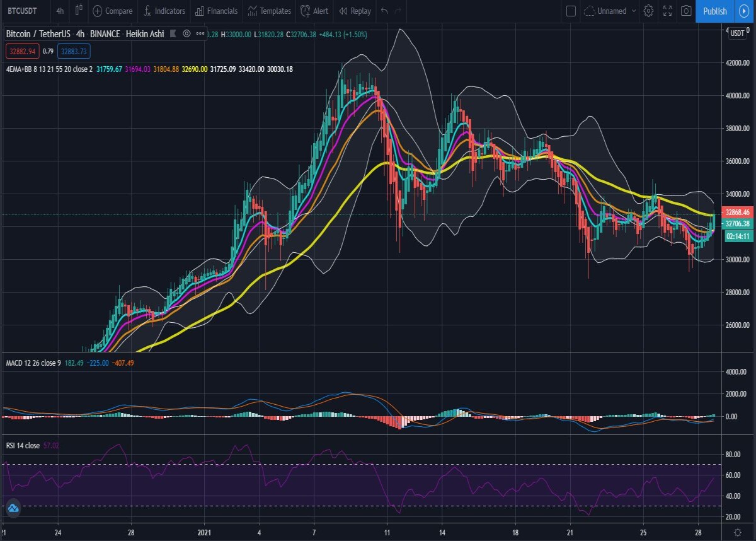Open the Financials menu
The height and width of the screenshot is (541, 756).
pyautogui.click(x=216, y=11)
